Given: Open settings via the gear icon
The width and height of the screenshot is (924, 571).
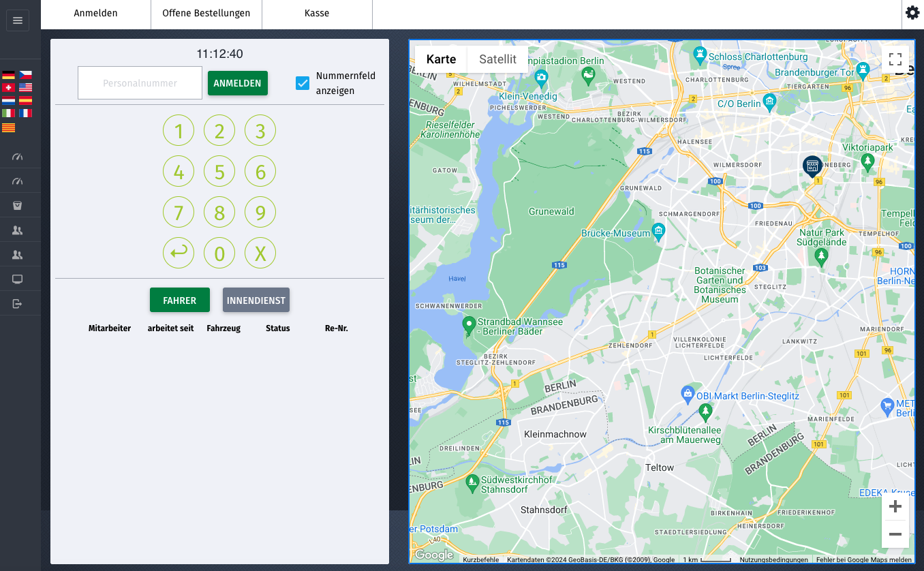Looking at the screenshot, I should point(912,13).
